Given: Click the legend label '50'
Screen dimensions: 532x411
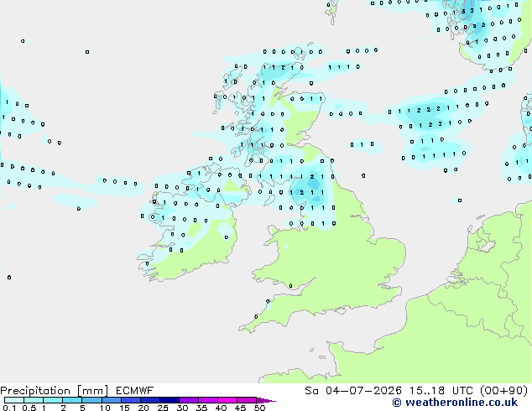Looking at the screenshot, I should [259, 408].
